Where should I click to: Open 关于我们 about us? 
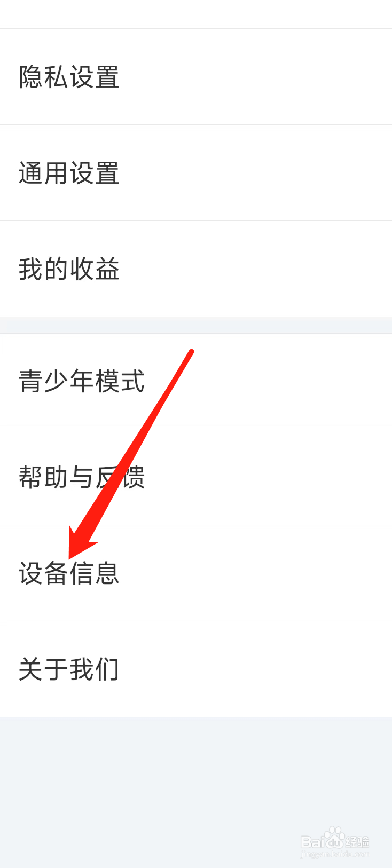(x=196, y=669)
